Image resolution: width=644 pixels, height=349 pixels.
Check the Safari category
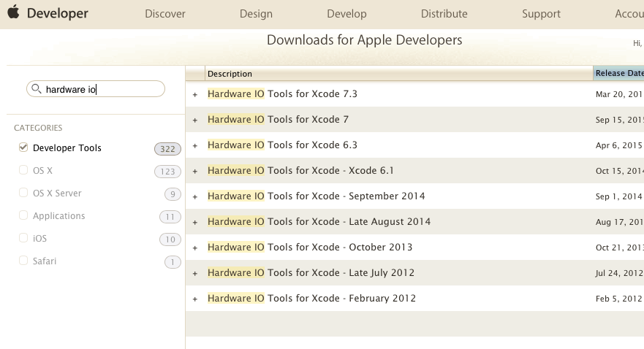(x=23, y=261)
